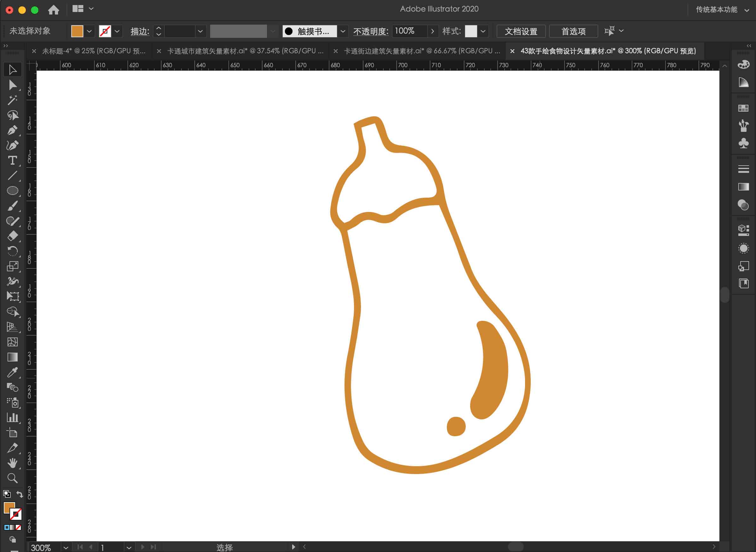Reset to default fill and stroke
This screenshot has width=756, height=552.
7,494
